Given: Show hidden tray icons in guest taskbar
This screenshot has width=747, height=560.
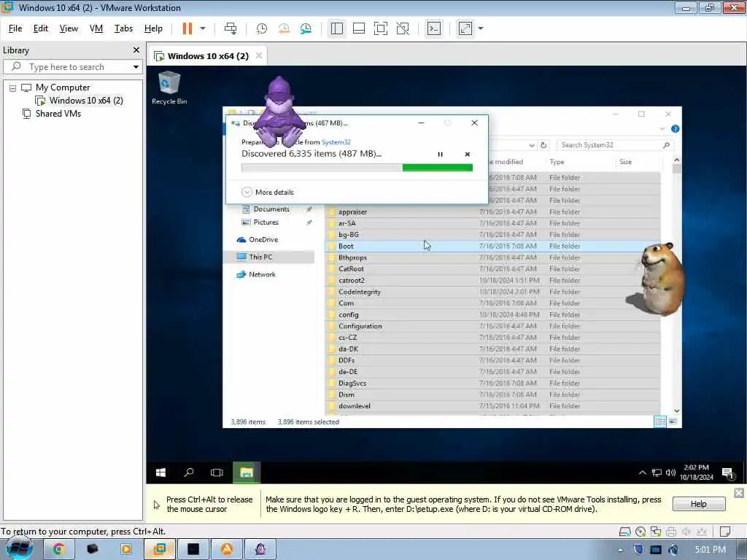Looking at the screenshot, I should (x=642, y=472).
